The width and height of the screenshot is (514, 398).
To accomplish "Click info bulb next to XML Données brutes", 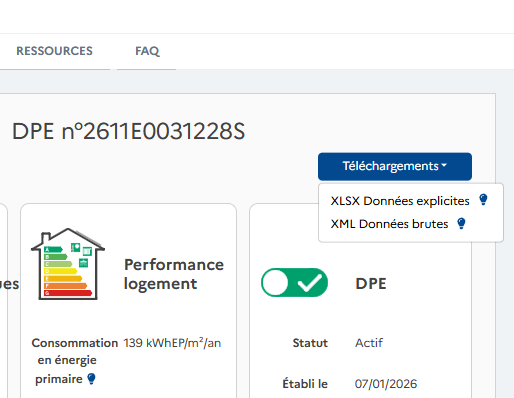I will (x=461, y=223).
